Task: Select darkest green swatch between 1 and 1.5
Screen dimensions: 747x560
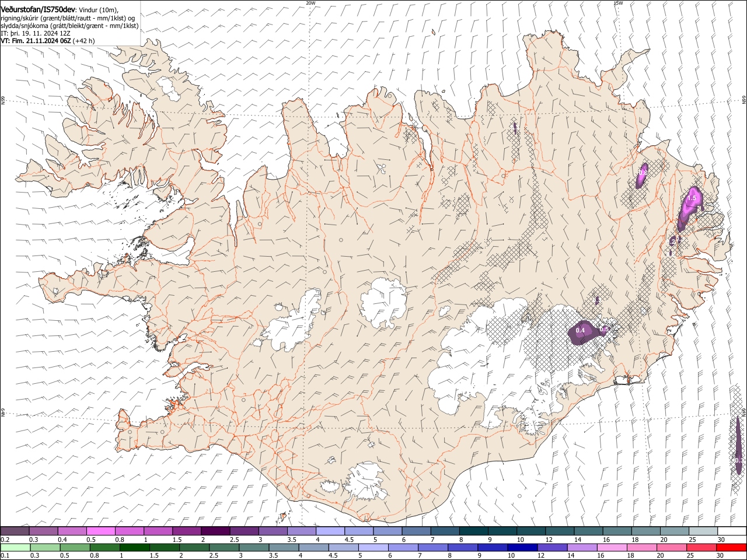Action: pos(135,548)
